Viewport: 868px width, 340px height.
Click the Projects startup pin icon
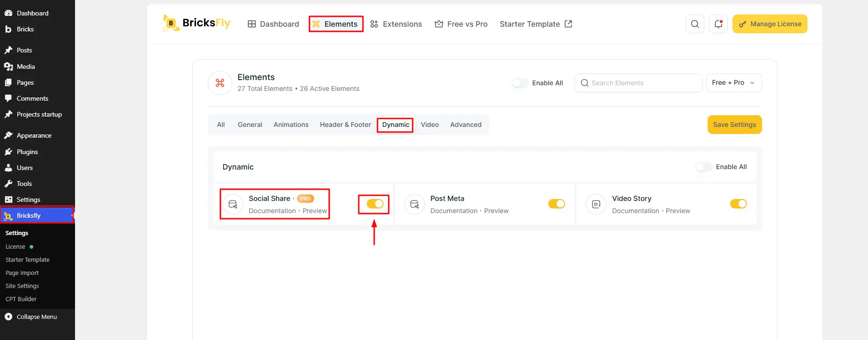click(8, 114)
